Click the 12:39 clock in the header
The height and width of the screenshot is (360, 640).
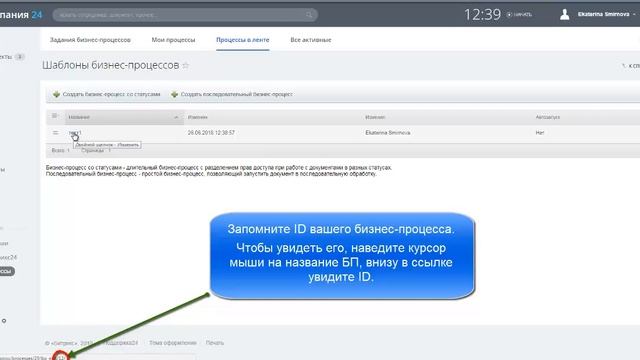click(x=482, y=15)
